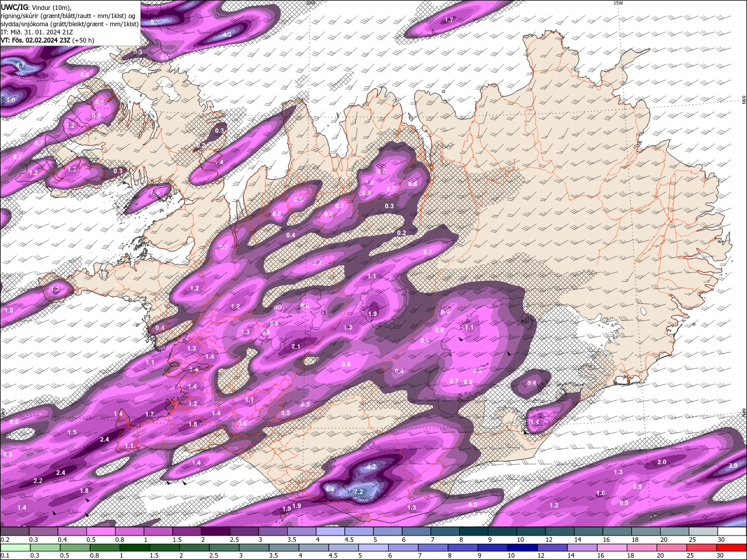The height and width of the screenshot is (560, 747).
Task: Select upper legend darkest purple swatch between 2 and 2.5
Action: pyautogui.click(x=215, y=531)
